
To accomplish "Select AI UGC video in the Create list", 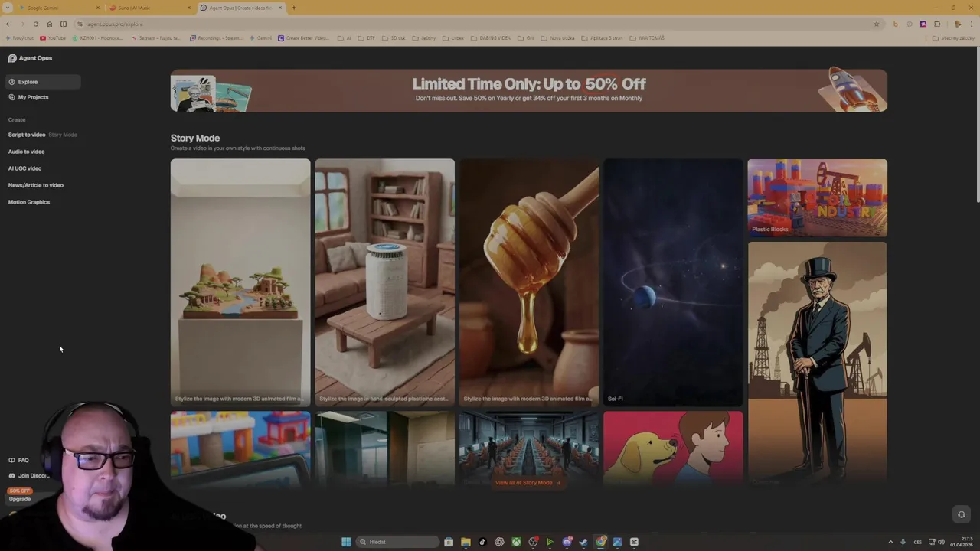I will coord(24,168).
